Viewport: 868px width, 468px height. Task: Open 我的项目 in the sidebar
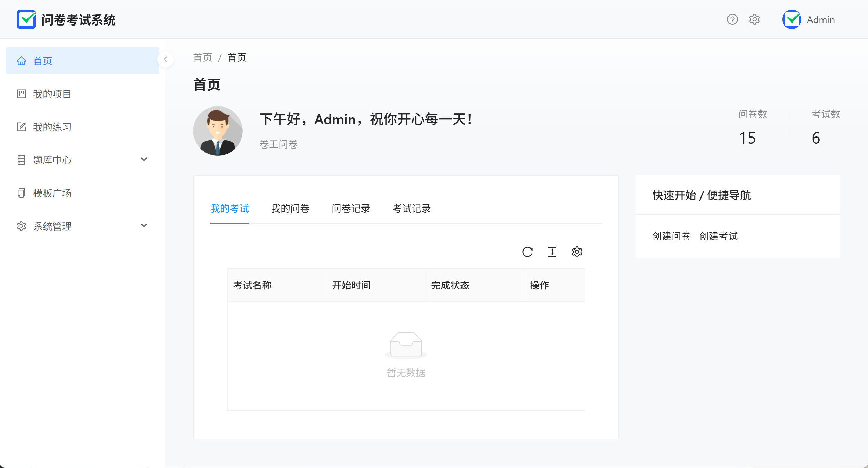click(82, 94)
